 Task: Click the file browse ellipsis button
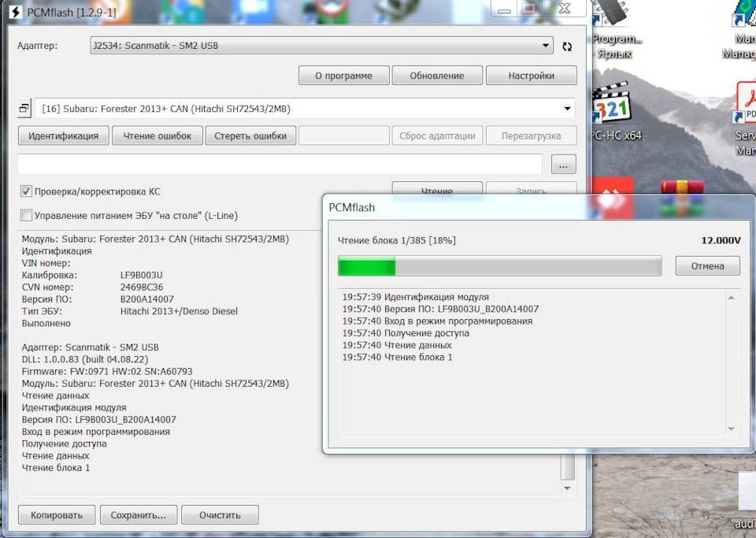pyautogui.click(x=563, y=165)
